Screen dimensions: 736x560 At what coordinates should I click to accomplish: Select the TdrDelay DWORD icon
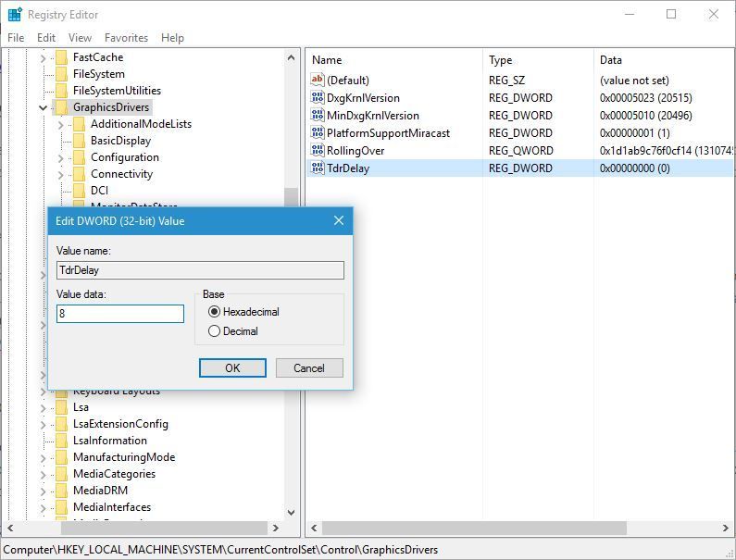(318, 168)
